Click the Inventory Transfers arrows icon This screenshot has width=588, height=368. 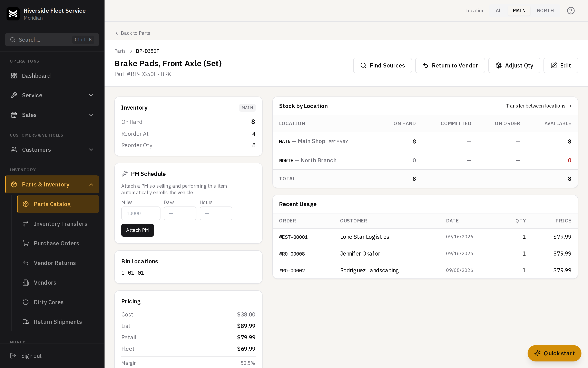[x=26, y=224]
